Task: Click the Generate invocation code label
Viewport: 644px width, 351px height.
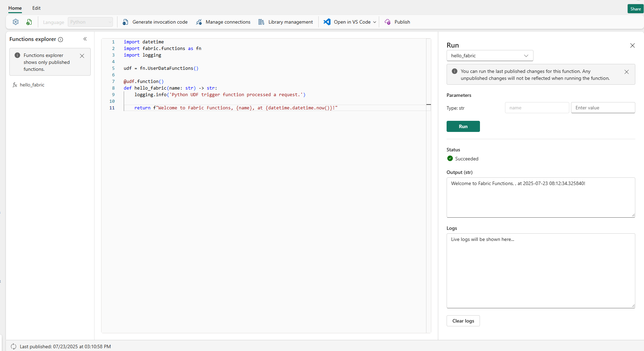Action: click(160, 22)
